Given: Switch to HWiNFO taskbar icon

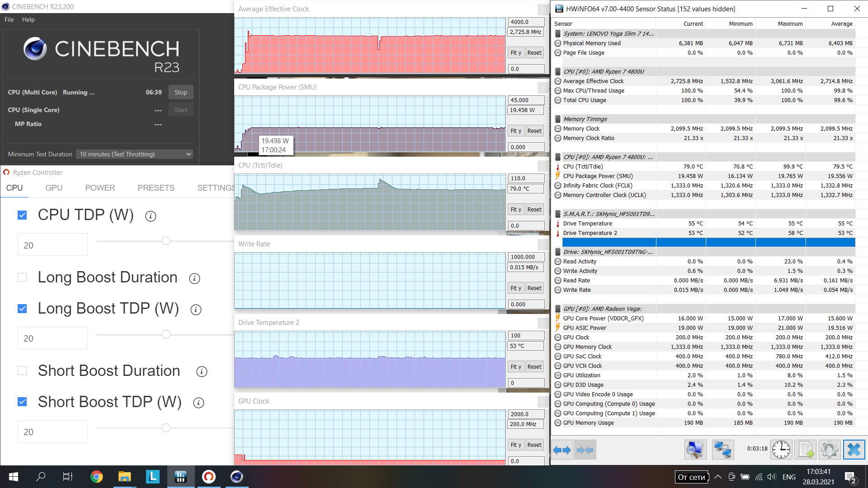Looking at the screenshot, I should point(180,477).
